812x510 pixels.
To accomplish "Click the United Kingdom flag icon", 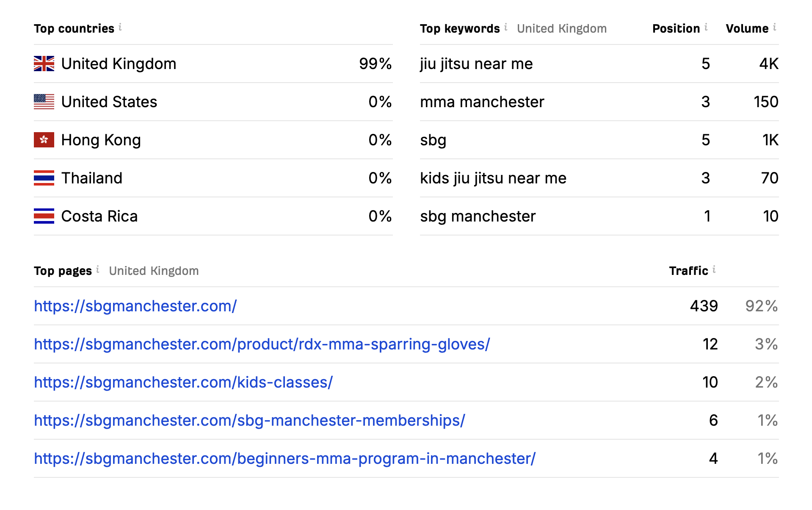I will click(44, 64).
